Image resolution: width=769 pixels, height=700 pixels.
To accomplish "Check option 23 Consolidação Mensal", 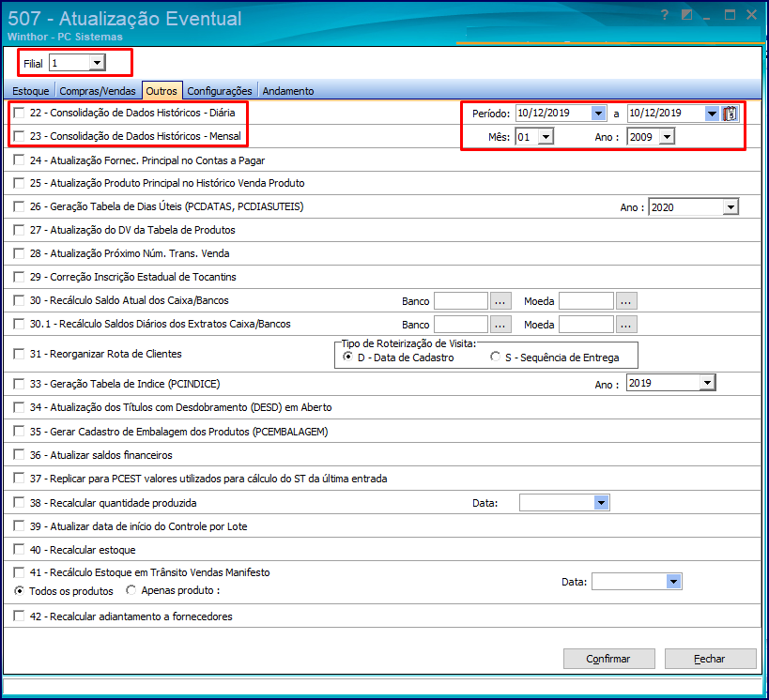I will tap(19, 136).
